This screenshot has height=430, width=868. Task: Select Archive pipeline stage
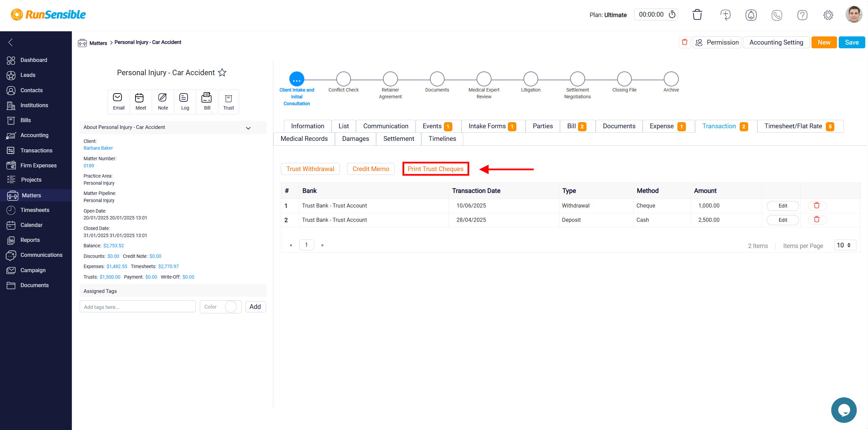pos(671,79)
